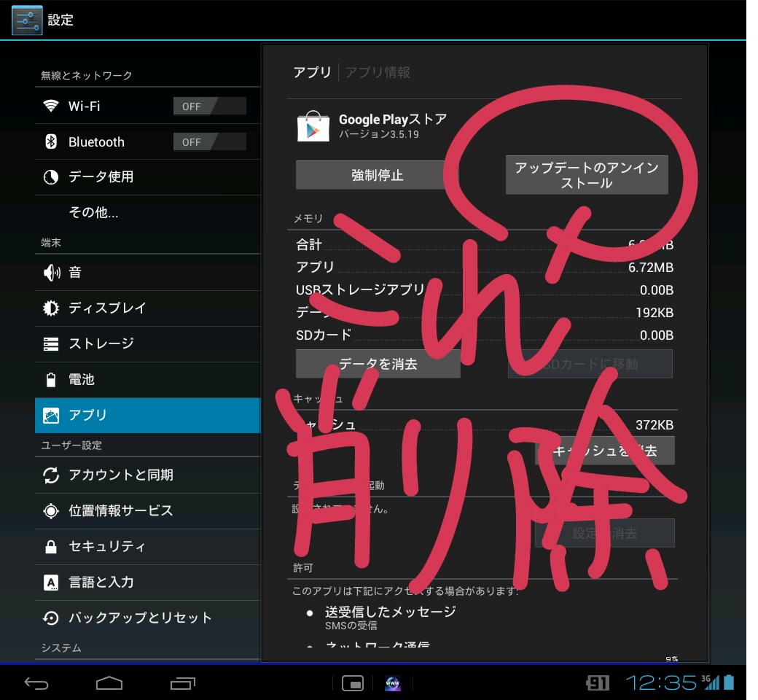Toggle the Bluetooth OFF switch
The image size is (758, 700).
point(210,141)
